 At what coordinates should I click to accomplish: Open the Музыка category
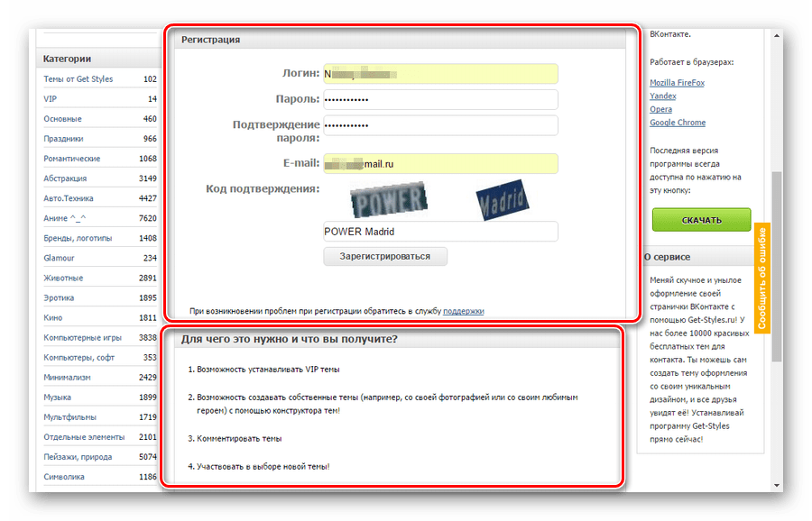58,398
